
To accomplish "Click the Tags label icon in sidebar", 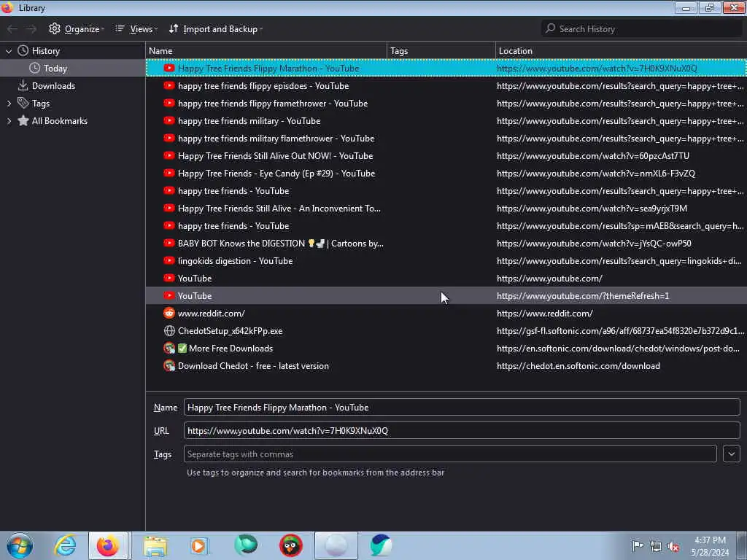I will click(23, 103).
